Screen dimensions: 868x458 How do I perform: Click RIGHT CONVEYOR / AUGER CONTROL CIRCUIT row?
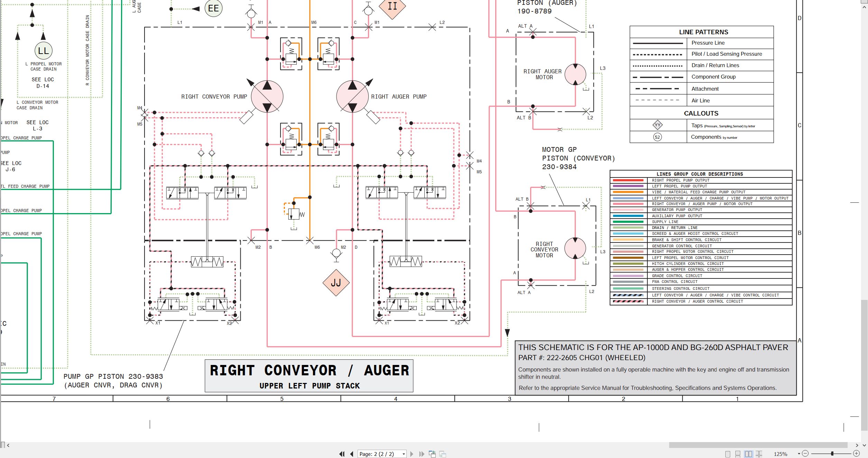[x=701, y=301]
